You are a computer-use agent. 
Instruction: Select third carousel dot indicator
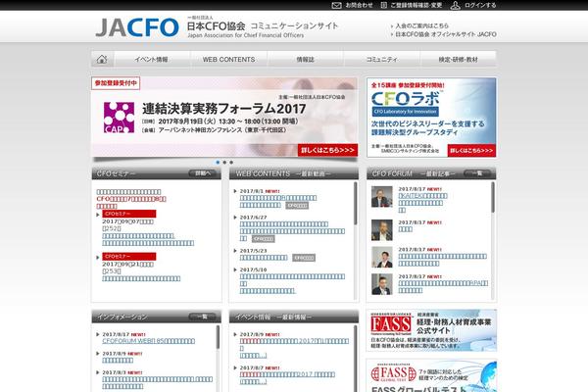coord(231,163)
